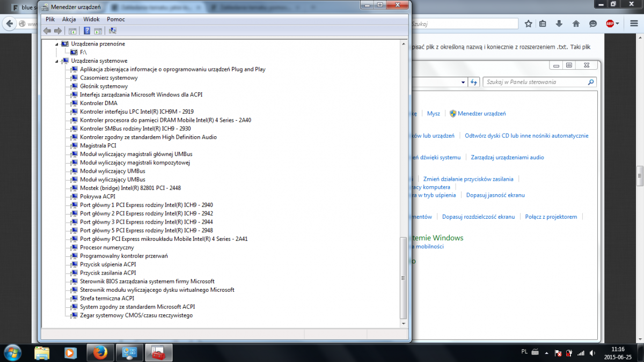644x362 pixels.
Task: Select Głośnik systemowy device
Action: (x=104, y=86)
